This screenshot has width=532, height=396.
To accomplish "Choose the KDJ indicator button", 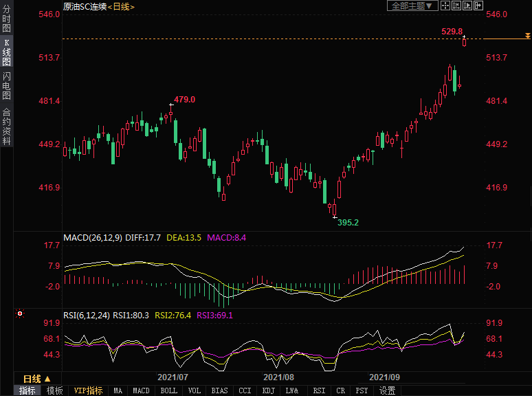I will (x=268, y=390).
